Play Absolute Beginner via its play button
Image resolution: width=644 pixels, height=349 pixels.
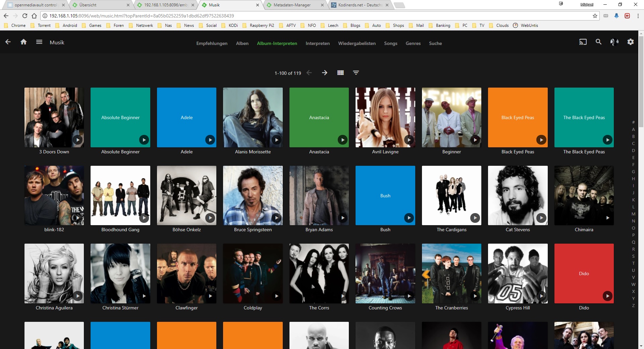(144, 140)
